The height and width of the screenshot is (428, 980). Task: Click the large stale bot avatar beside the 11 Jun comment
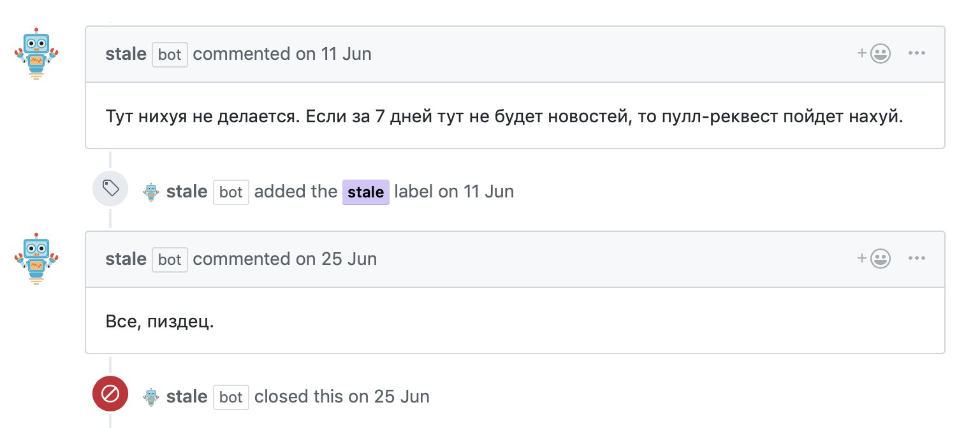(37, 53)
